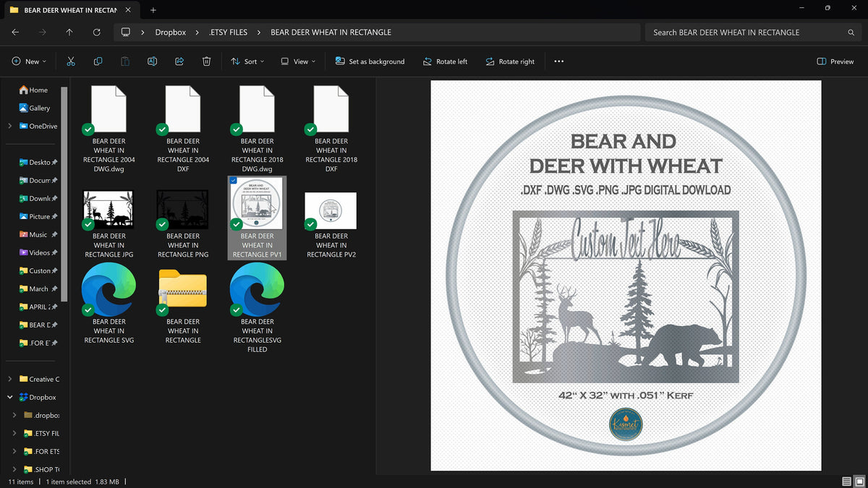Open the Sort dropdown menu
This screenshot has width=868, height=488.
[247, 61]
